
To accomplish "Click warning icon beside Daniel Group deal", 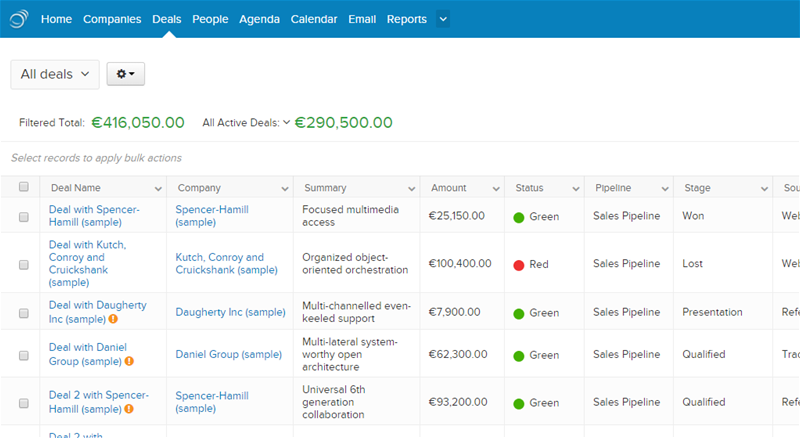I will tap(130, 361).
